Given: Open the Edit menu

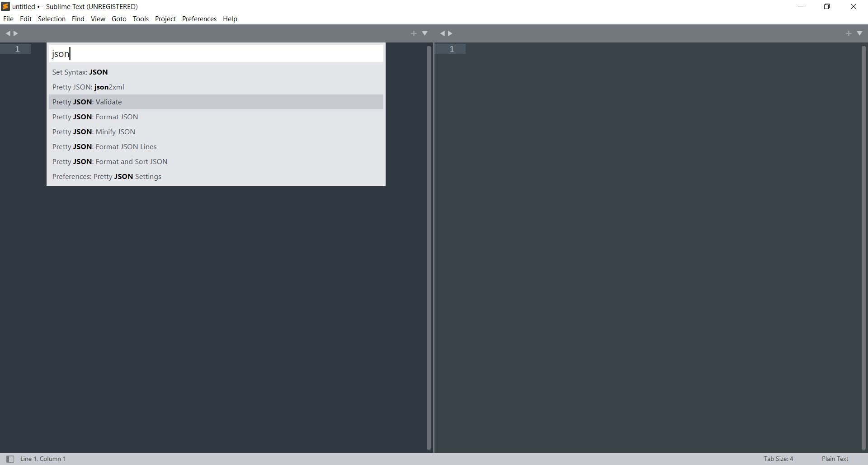Looking at the screenshot, I should click(26, 19).
